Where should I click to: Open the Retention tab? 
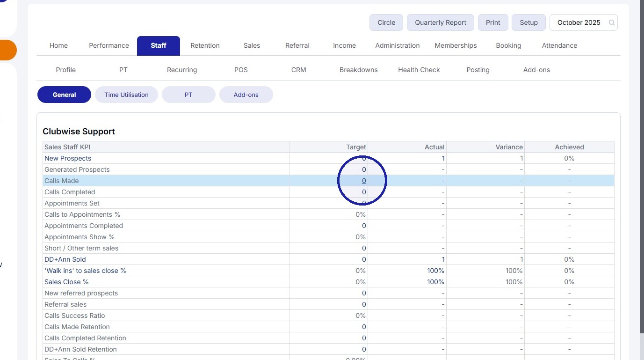[x=205, y=45]
